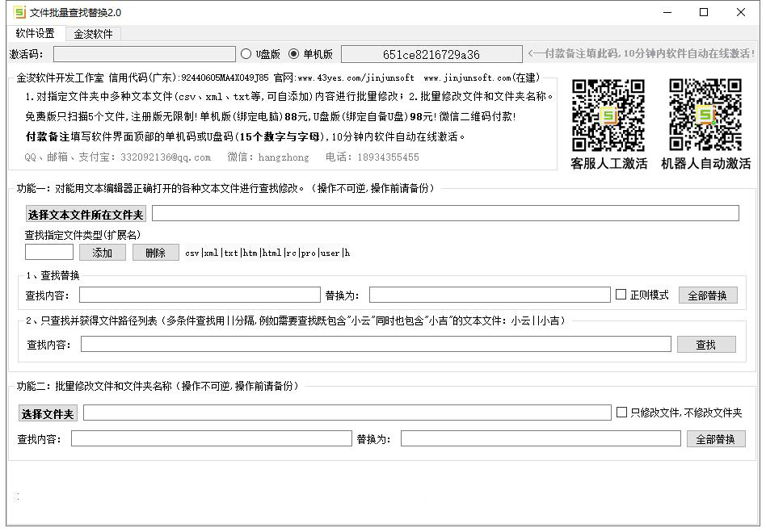Click the 选择文件夹 button in 功能二
Image resolution: width=766 pixels, height=532 pixels.
[48, 414]
